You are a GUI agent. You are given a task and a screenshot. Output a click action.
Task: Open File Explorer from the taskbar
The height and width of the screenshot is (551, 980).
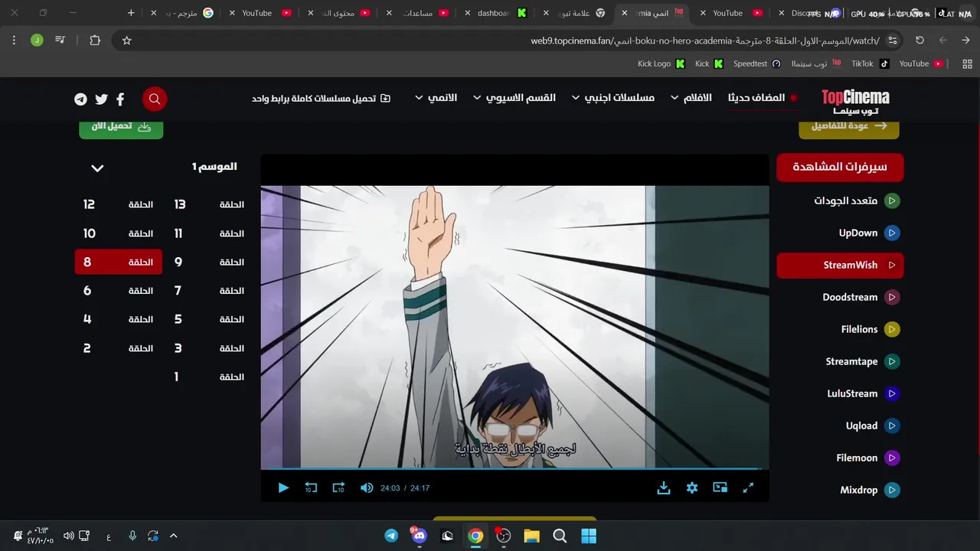coord(531,536)
